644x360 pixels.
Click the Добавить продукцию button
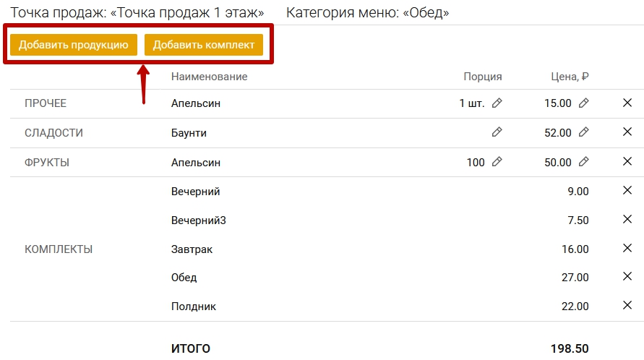pos(74,44)
